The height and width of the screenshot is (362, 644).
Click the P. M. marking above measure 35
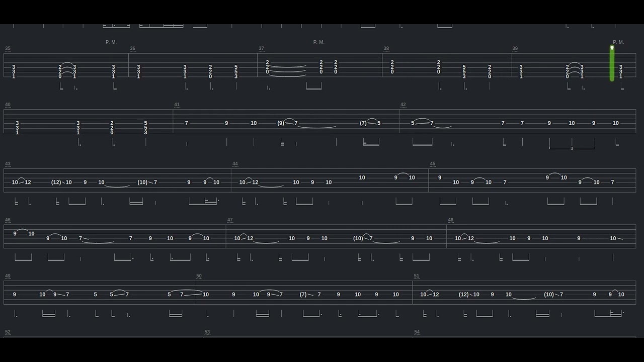click(111, 42)
